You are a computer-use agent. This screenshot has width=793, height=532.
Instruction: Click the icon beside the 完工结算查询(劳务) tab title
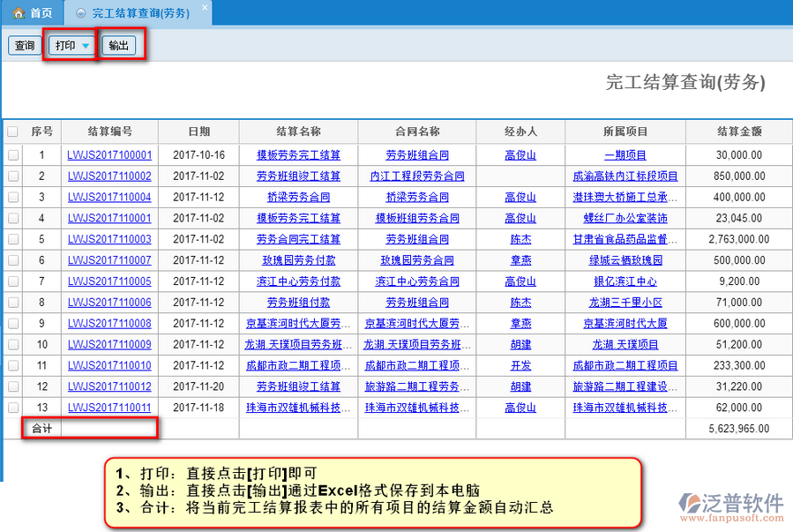(x=81, y=13)
